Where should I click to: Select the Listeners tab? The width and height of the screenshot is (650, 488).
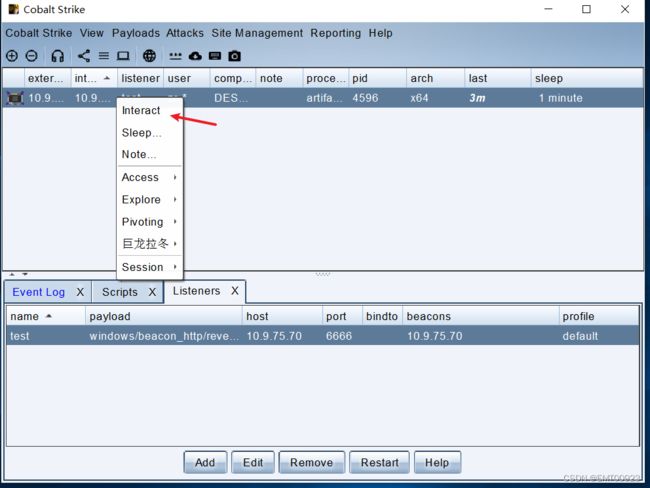(x=196, y=291)
